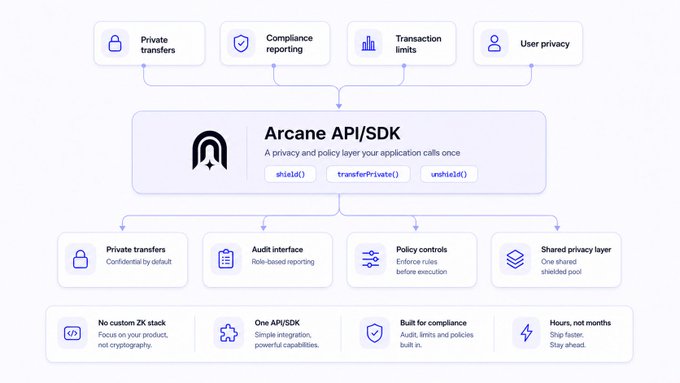This screenshot has height=383, width=680.
Task: Click Focus on your product text
Action: pyautogui.click(x=133, y=340)
